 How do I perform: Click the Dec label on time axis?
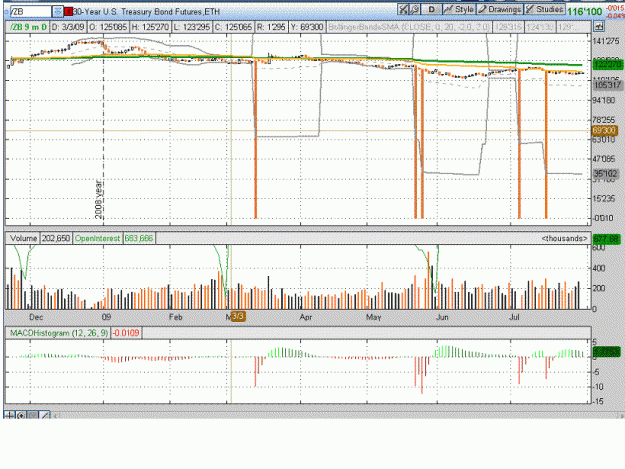click(x=36, y=317)
